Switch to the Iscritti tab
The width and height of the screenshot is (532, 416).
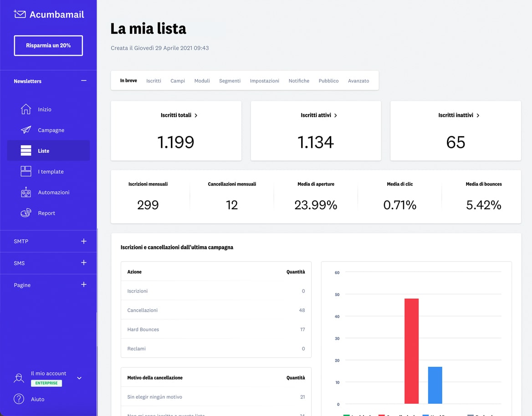(153, 81)
